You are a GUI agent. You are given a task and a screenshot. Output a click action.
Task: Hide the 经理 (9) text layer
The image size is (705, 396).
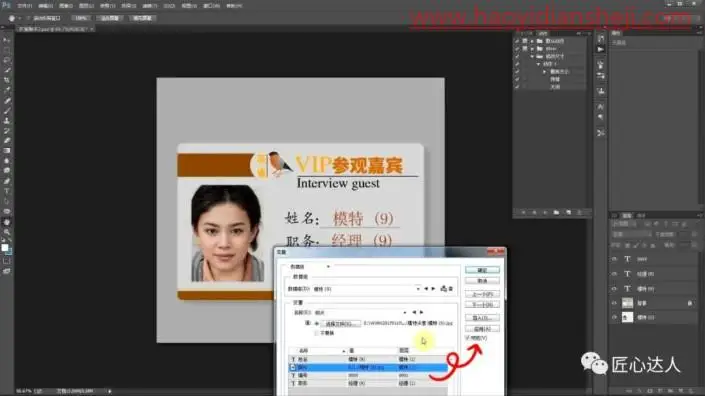[615, 274]
